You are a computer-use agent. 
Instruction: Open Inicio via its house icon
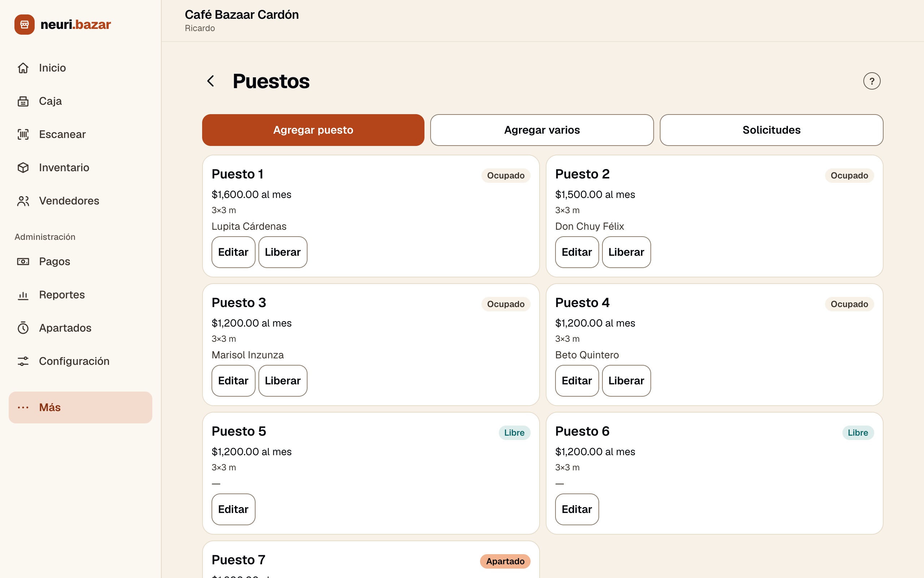(x=23, y=68)
